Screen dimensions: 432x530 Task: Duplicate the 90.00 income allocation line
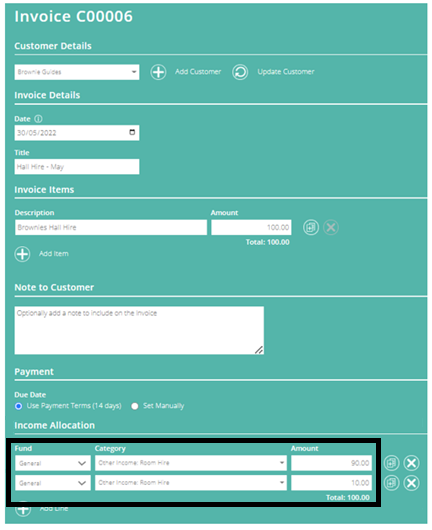pyautogui.click(x=391, y=463)
